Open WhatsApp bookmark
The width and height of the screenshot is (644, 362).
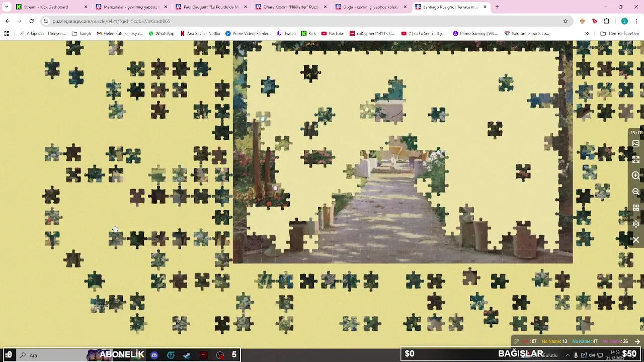click(x=161, y=33)
